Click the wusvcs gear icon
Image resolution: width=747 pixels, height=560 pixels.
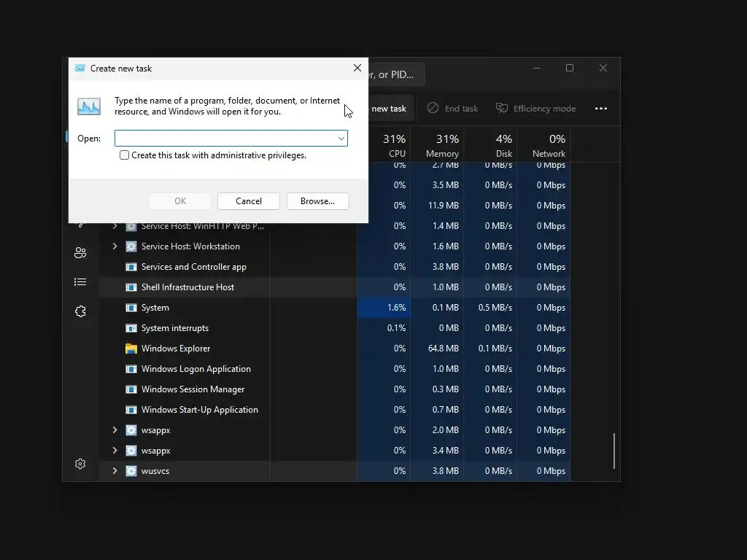point(131,471)
